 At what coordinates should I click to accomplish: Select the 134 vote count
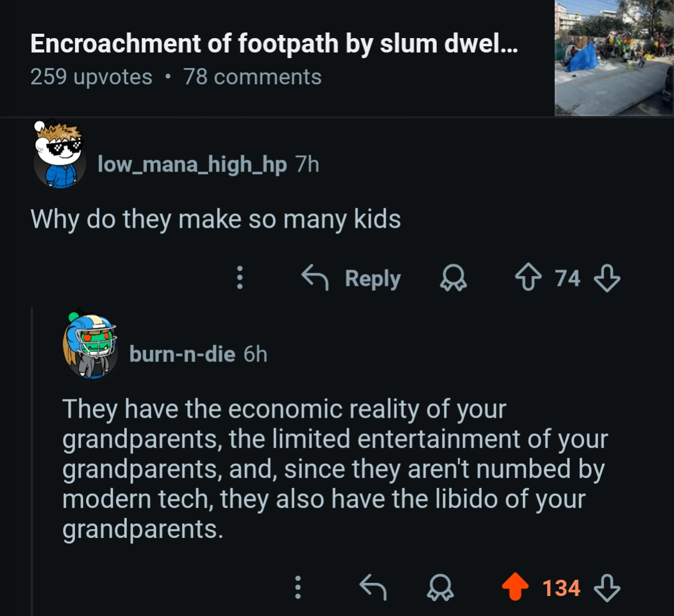coord(562,587)
